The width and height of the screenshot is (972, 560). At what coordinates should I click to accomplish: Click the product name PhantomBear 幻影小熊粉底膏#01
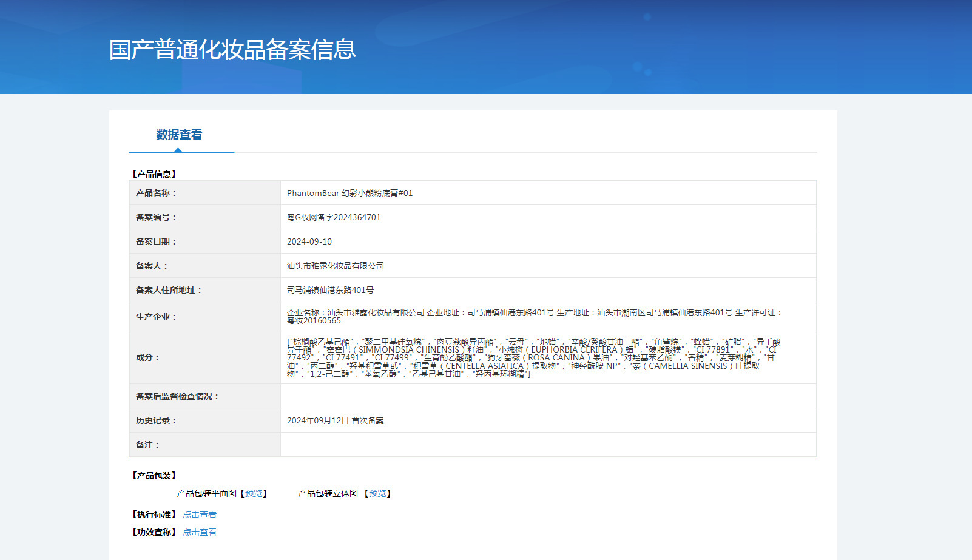click(x=349, y=193)
